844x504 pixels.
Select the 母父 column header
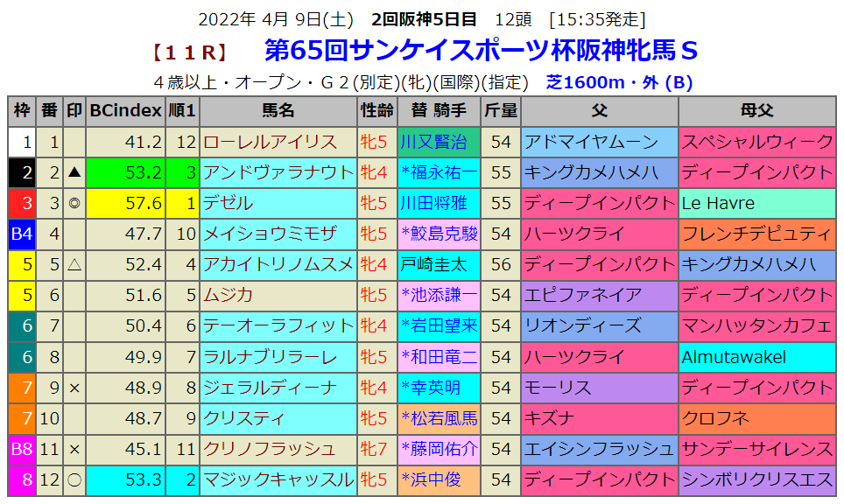click(756, 111)
